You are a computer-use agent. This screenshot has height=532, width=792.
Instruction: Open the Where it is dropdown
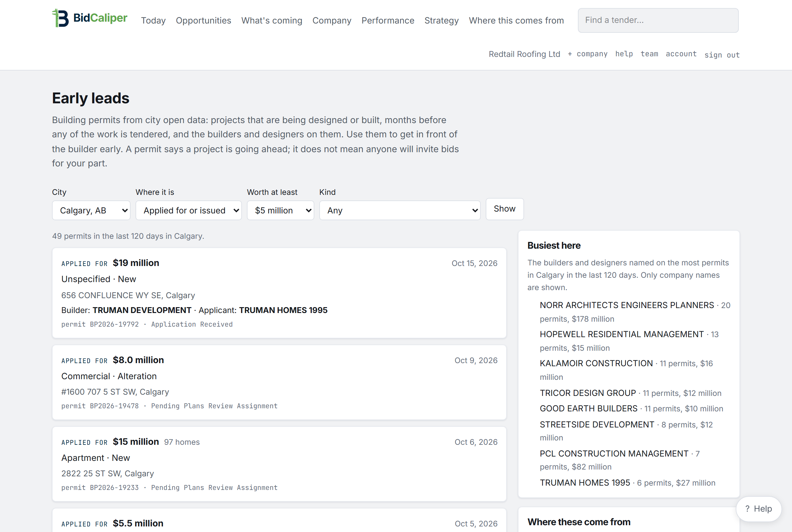click(x=188, y=210)
